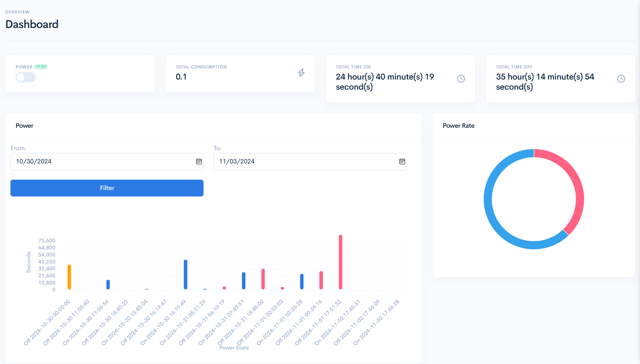Open the To date calendar picker

[x=402, y=162]
